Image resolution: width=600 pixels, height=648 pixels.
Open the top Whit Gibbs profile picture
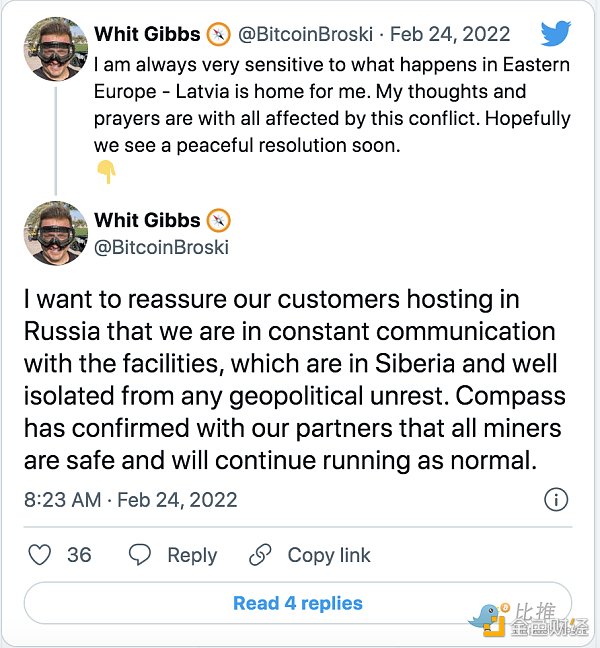click(54, 48)
